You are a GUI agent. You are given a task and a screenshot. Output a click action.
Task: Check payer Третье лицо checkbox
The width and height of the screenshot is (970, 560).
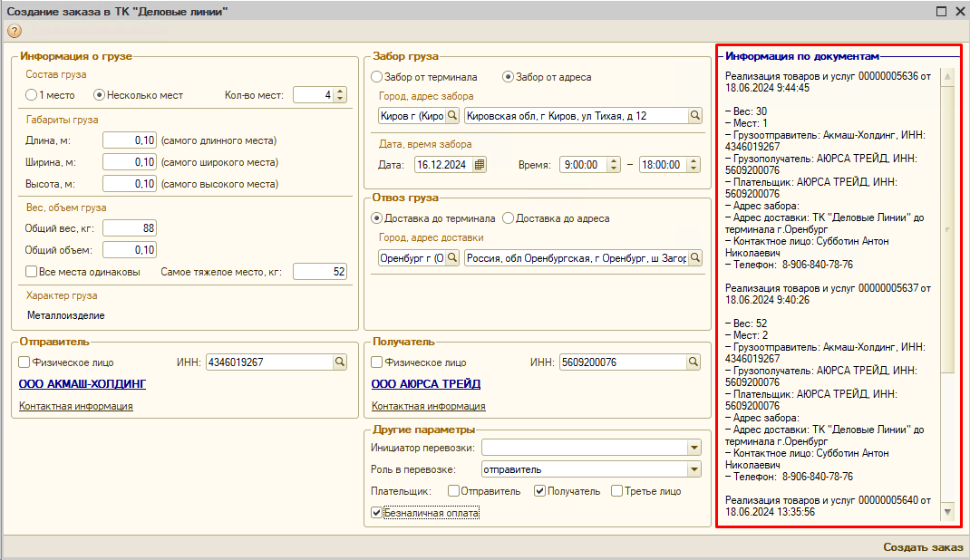click(616, 491)
